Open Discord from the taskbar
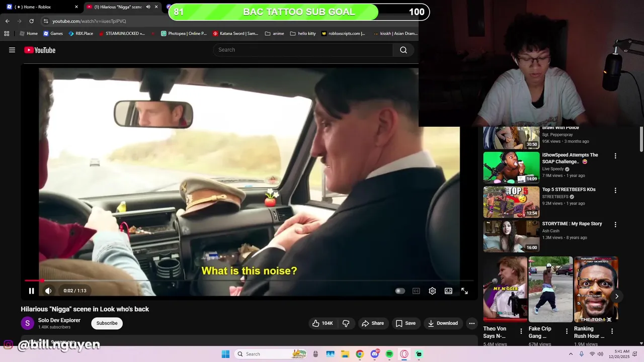This screenshot has height=362, width=644. pyautogui.click(x=375, y=354)
